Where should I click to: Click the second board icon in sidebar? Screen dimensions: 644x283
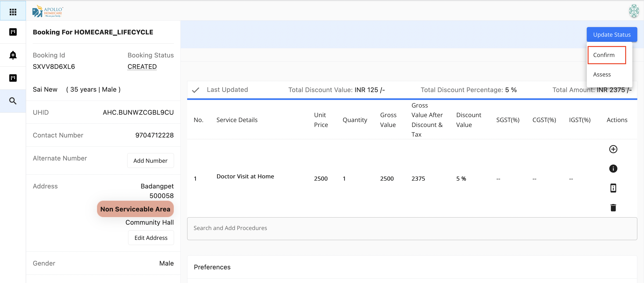click(13, 78)
